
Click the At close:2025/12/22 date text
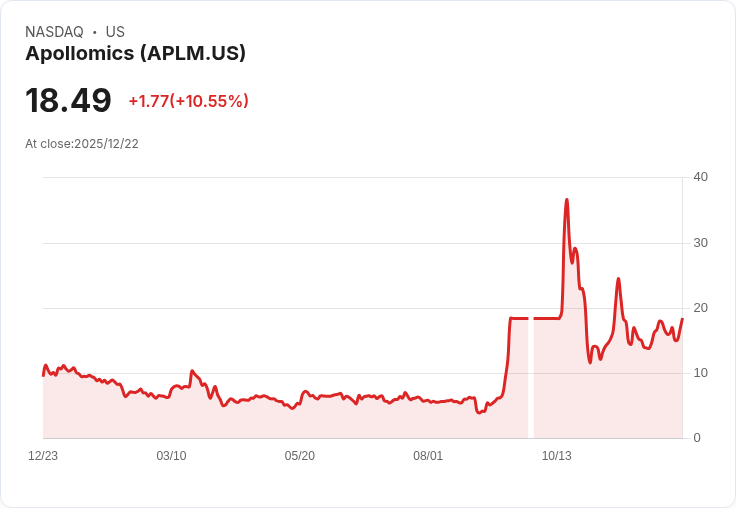(x=82, y=144)
